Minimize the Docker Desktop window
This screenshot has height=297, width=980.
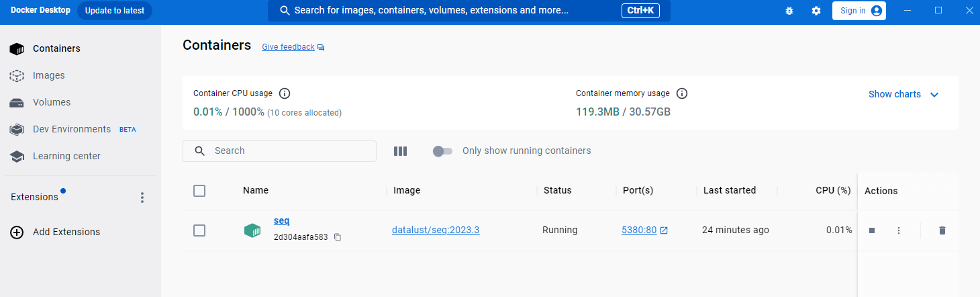click(x=908, y=11)
